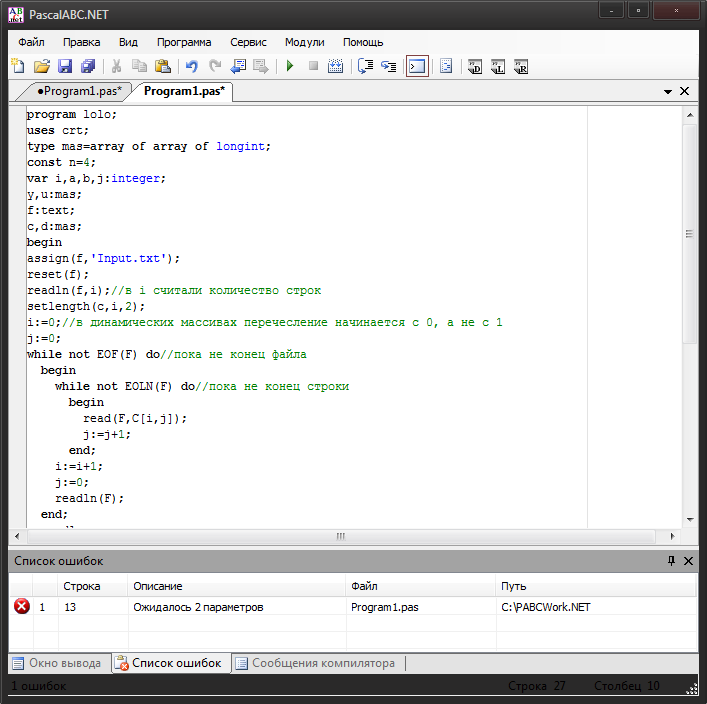Run the program with the green arrow
The image size is (707, 704).
coord(290,67)
